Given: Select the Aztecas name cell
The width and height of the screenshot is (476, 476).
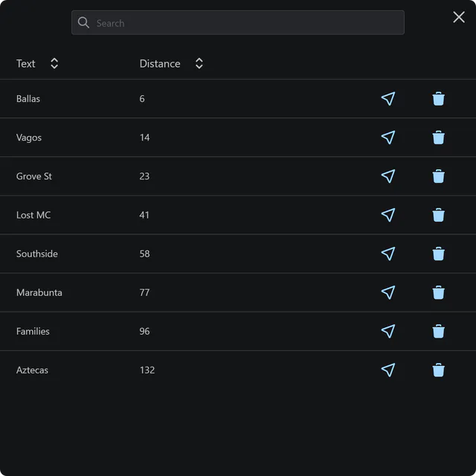Looking at the screenshot, I should [x=32, y=370].
